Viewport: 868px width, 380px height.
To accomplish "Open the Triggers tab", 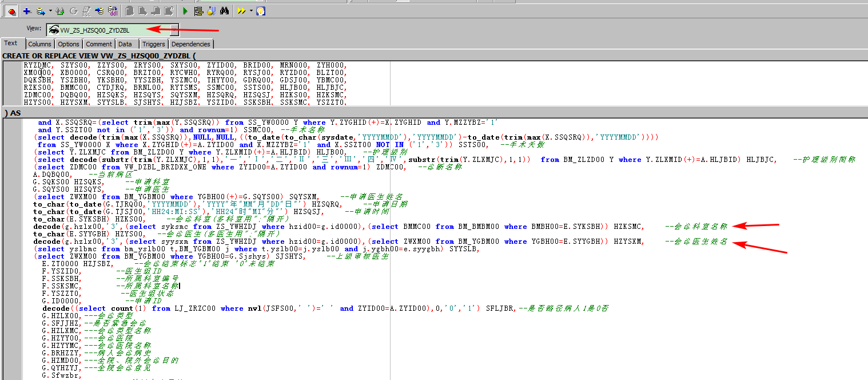I will point(153,44).
